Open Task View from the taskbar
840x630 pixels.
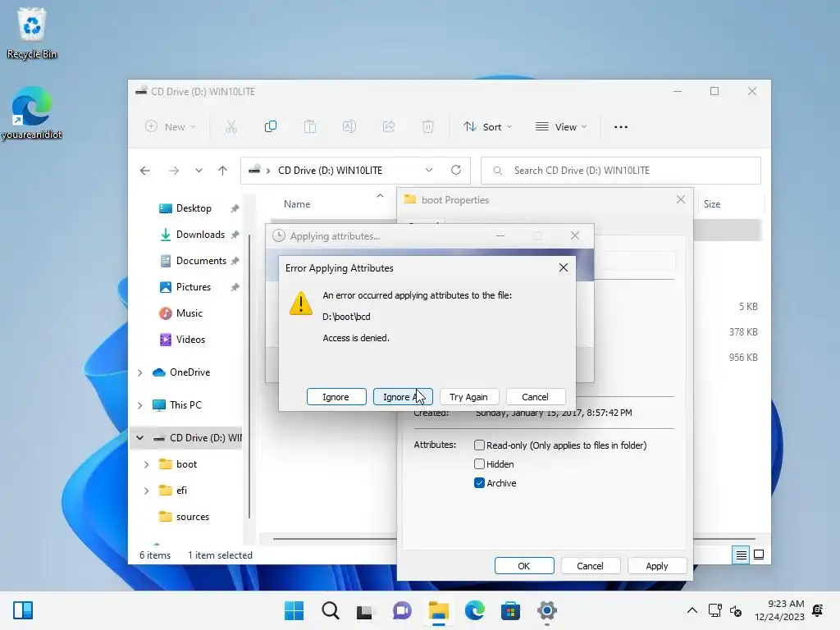coord(365,610)
